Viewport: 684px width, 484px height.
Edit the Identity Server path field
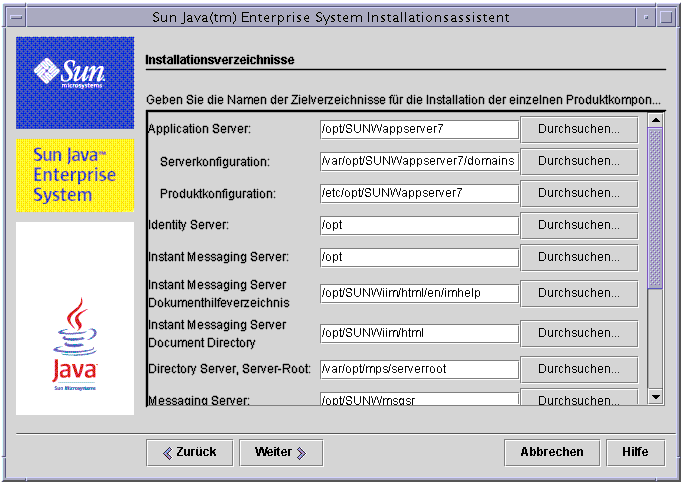419,225
